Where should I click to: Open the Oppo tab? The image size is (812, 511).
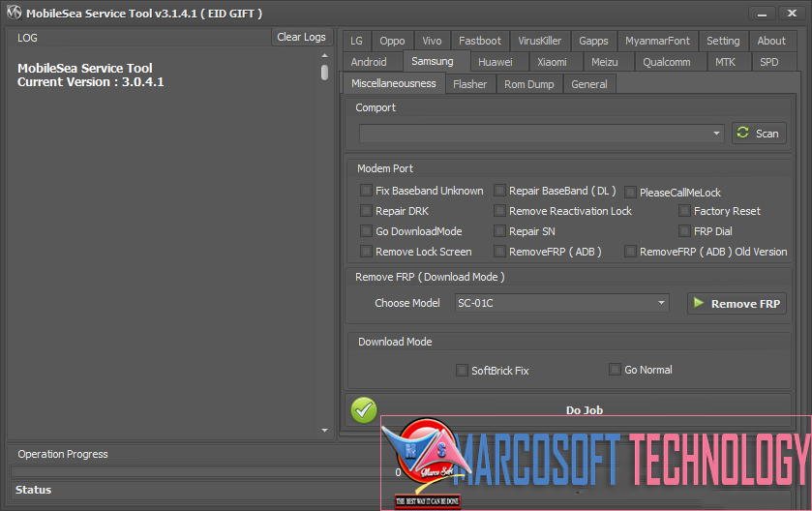(x=392, y=41)
